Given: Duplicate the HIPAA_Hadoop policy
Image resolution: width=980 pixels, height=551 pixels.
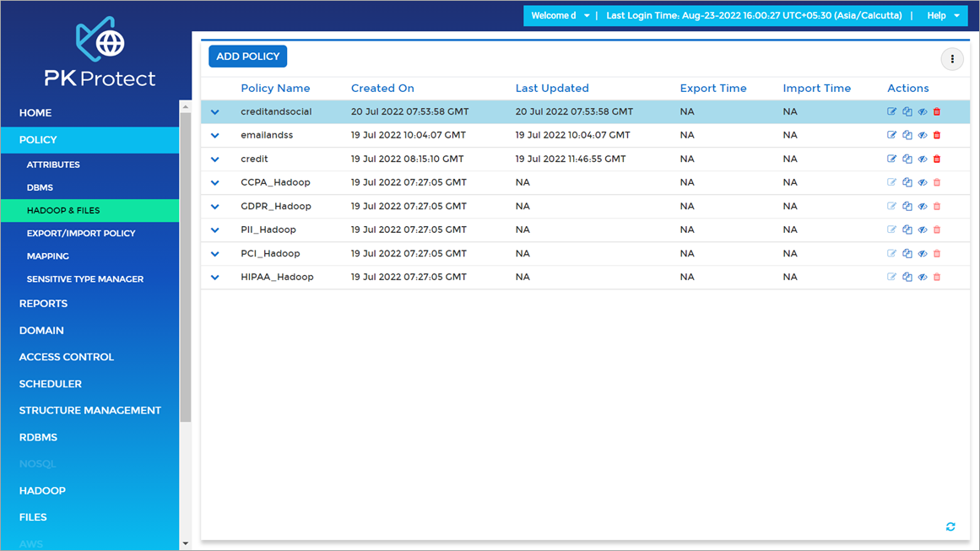Looking at the screenshot, I should (907, 276).
